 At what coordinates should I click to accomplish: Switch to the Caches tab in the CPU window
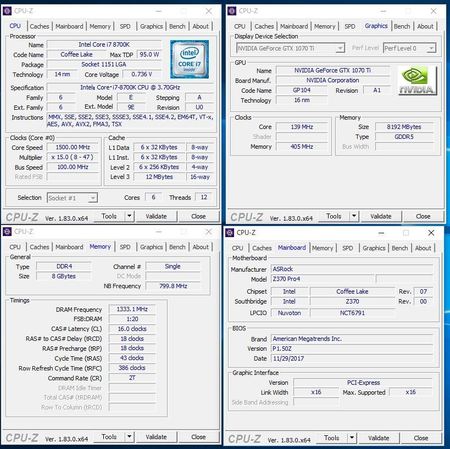(x=39, y=26)
